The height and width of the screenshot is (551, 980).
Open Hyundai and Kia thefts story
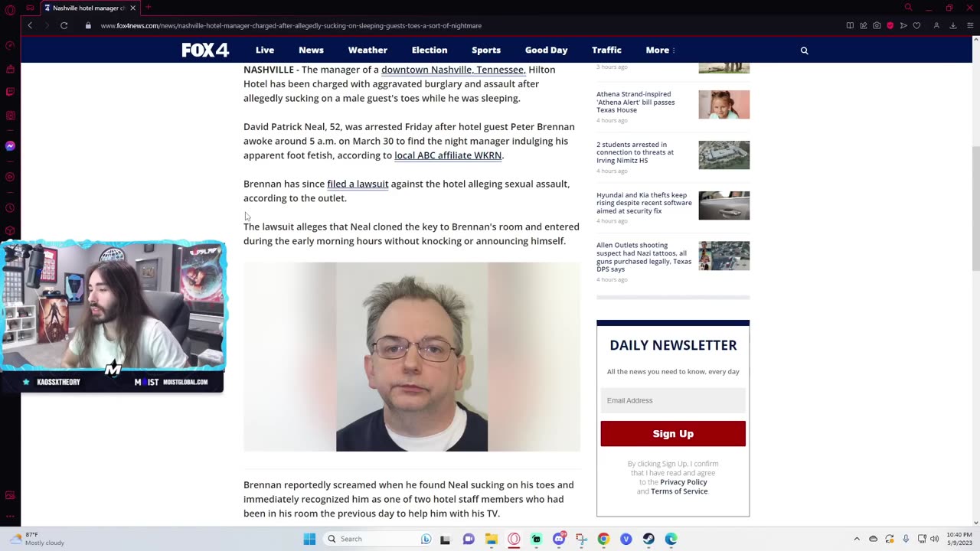(x=644, y=203)
